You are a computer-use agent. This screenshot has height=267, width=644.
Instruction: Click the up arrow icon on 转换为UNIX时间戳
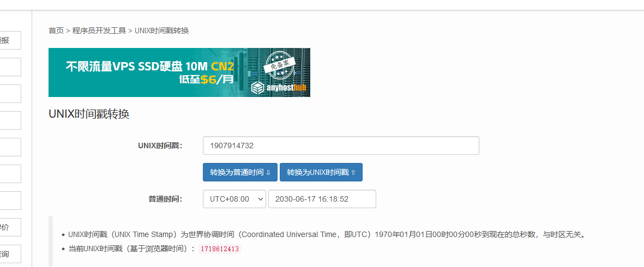[353, 173]
